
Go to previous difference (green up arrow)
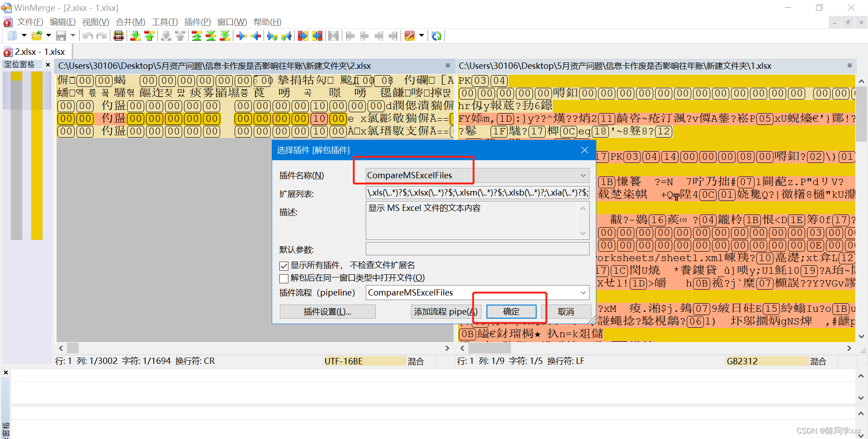click(x=149, y=36)
